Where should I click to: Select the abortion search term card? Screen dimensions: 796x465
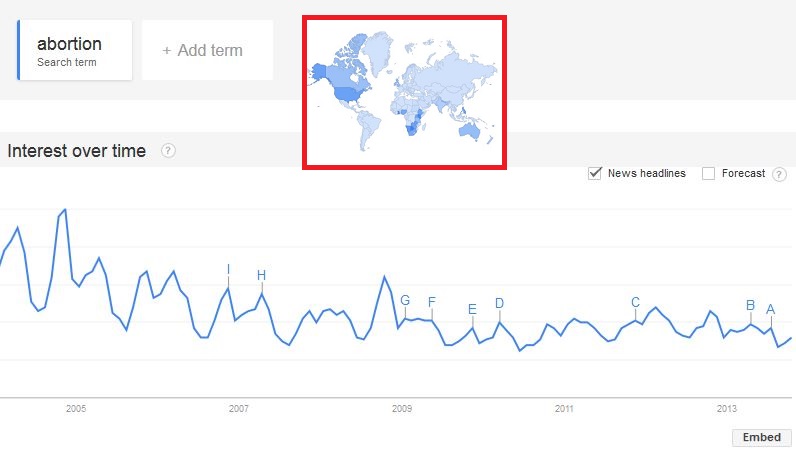(75, 50)
